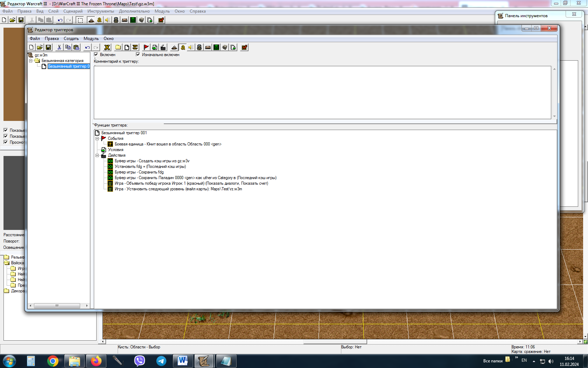Viewport: 588px width, 368px height.
Task: Add new action with clapperboard icon
Action: tap(163, 47)
